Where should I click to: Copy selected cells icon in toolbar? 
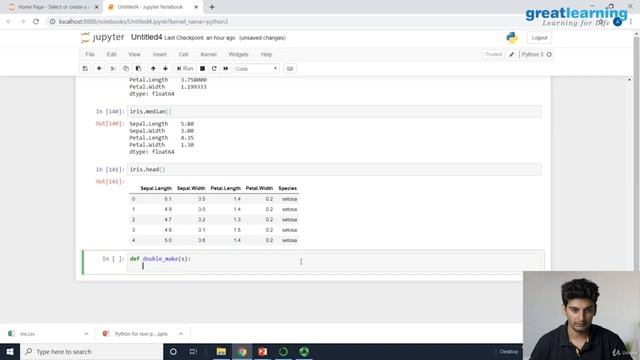(x=126, y=69)
